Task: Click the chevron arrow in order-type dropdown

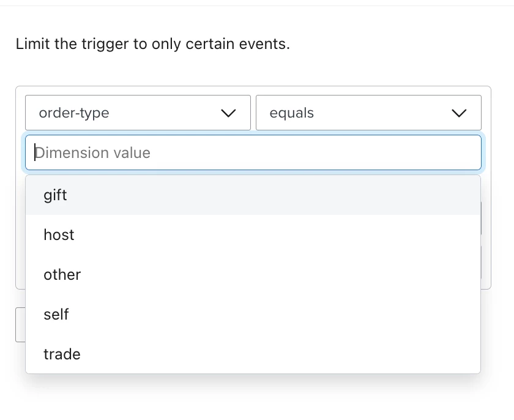Action: tap(228, 113)
